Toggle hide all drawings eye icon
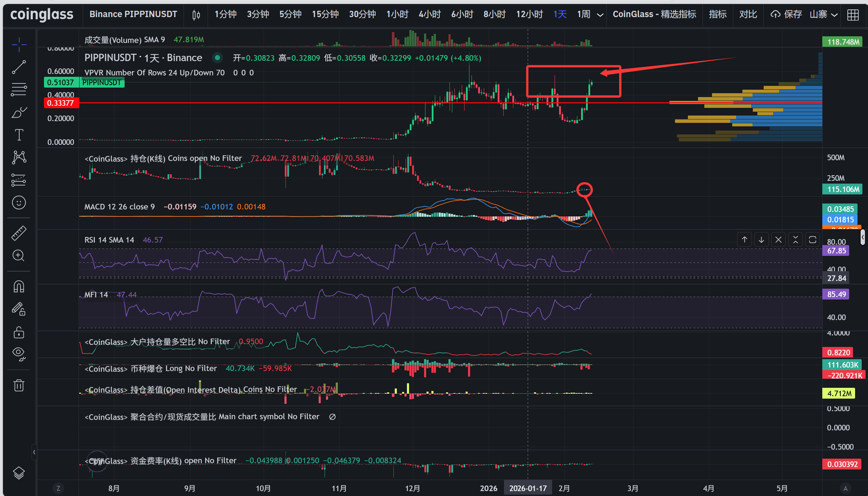This screenshot has height=496, width=868. tap(19, 354)
